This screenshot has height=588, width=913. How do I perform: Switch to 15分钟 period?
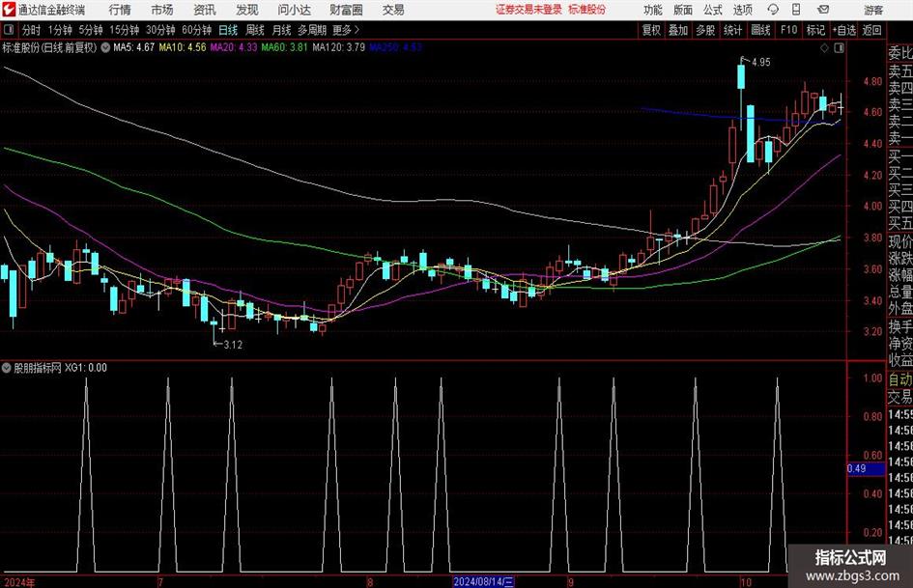tap(125, 30)
